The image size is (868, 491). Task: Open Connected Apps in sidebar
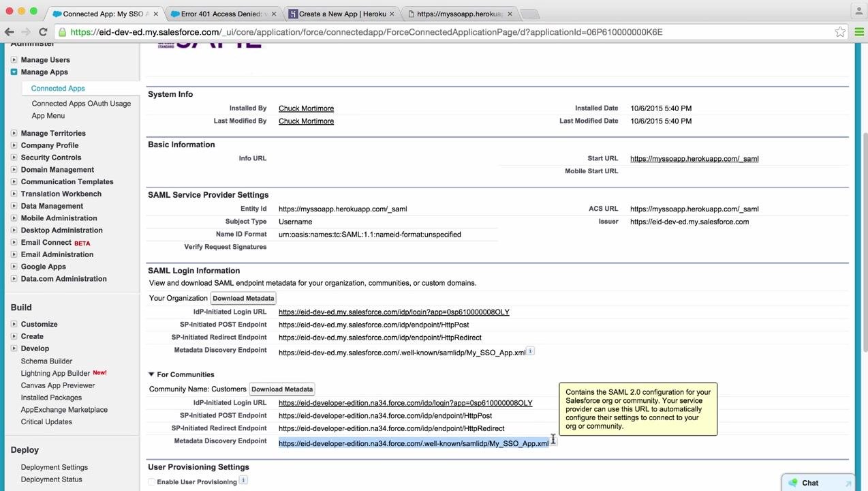click(x=58, y=89)
